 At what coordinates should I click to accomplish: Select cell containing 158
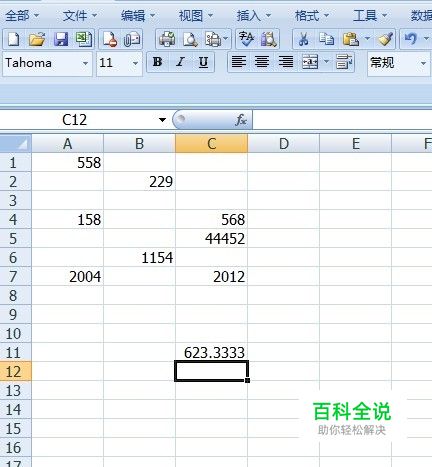(68, 219)
